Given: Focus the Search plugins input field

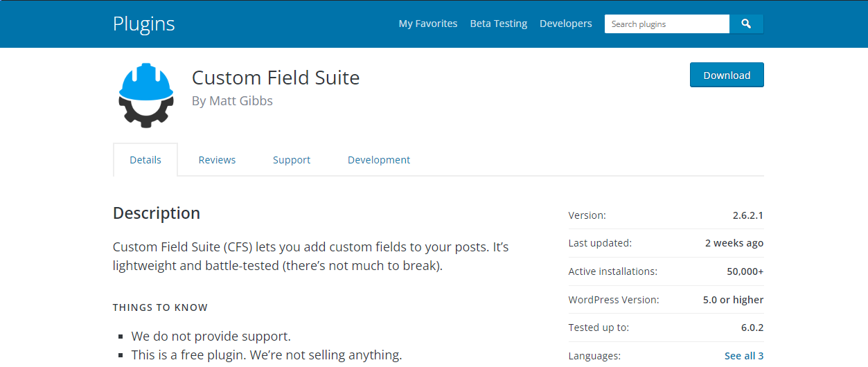Looking at the screenshot, I should point(667,24).
